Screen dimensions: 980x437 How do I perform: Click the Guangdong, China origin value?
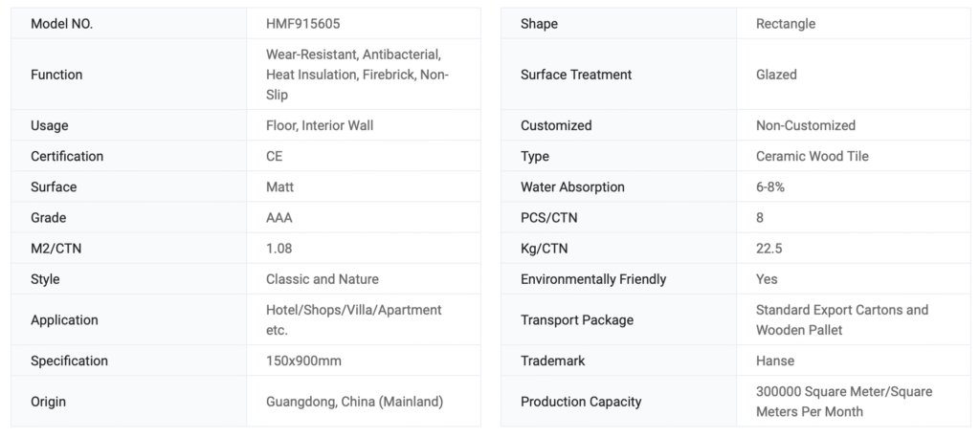pos(354,402)
